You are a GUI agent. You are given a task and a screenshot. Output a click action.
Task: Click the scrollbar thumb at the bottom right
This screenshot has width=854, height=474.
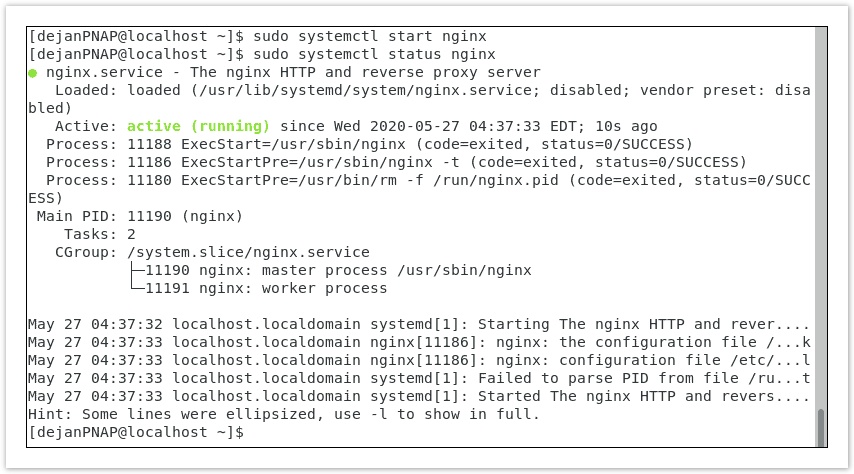(821, 427)
